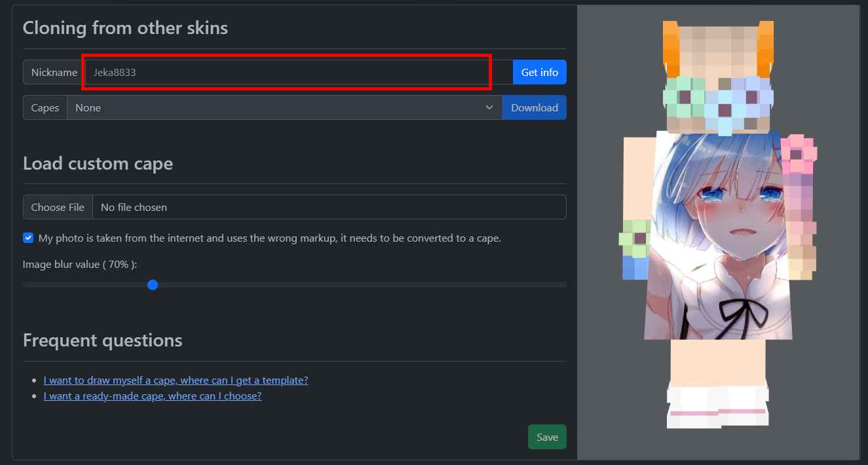This screenshot has width=868, height=465.
Task: Click the Download cape button
Action: (535, 107)
